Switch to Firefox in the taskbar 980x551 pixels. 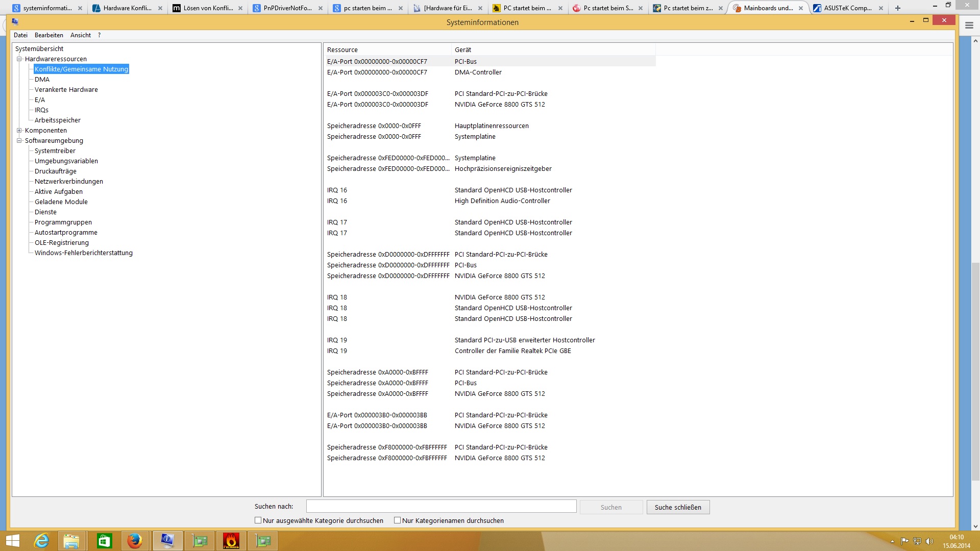(135, 541)
